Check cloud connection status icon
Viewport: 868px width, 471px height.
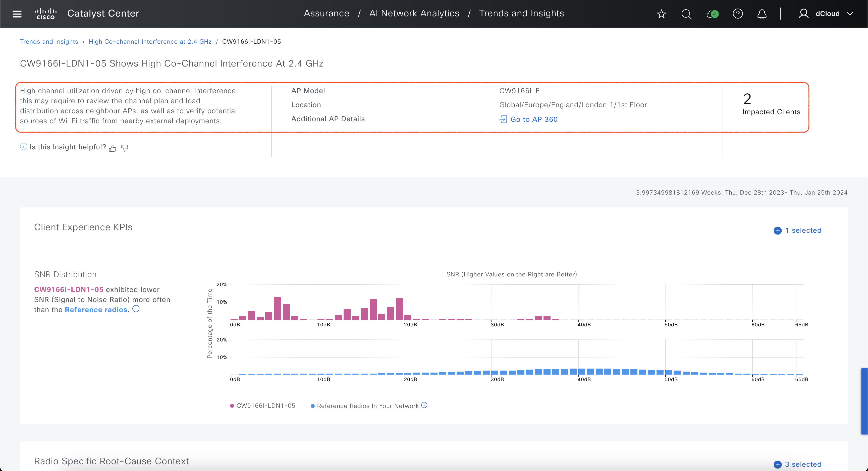click(713, 14)
